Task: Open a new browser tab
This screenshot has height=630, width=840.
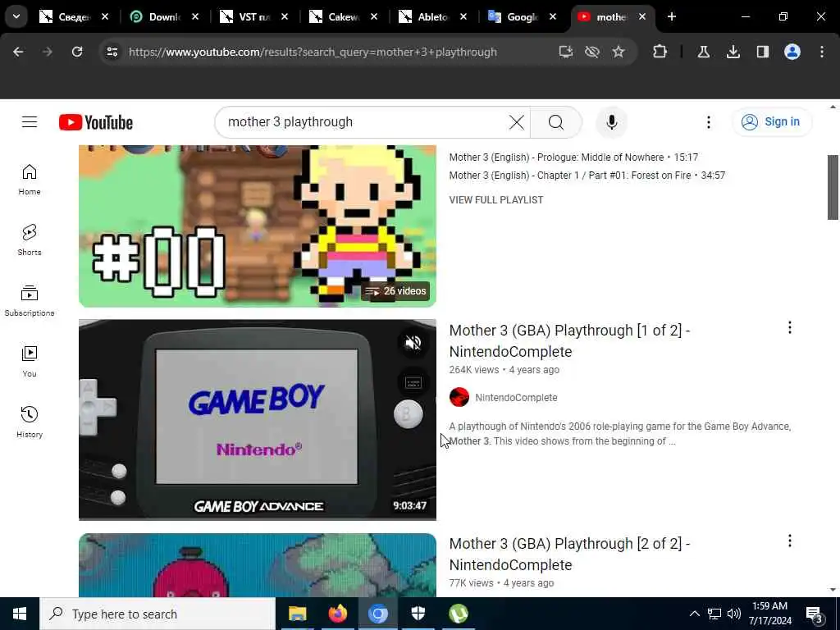Action: 671,16
